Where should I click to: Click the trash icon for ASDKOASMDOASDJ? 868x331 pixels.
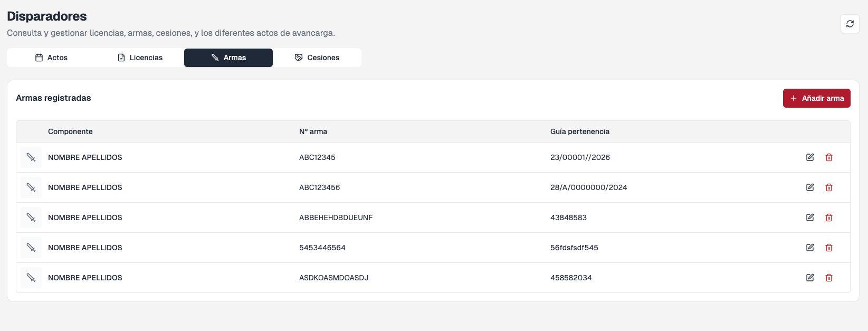(x=829, y=278)
